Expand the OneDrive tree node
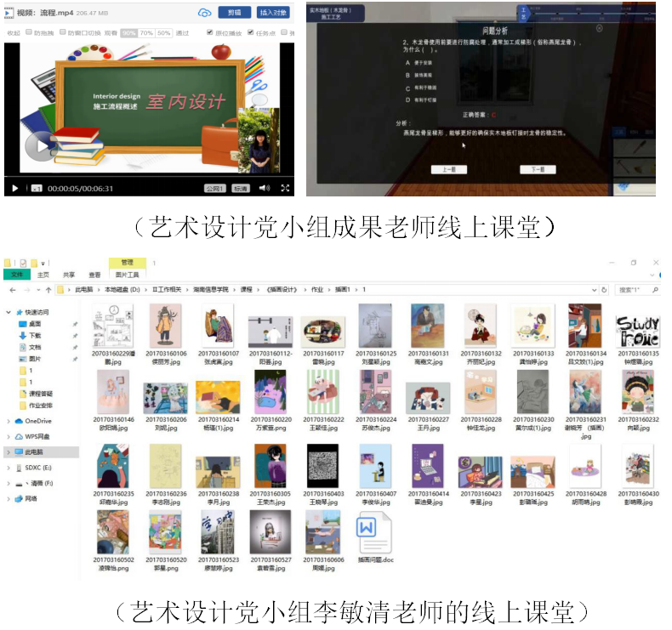The width and height of the screenshot is (672, 630). 9,422
